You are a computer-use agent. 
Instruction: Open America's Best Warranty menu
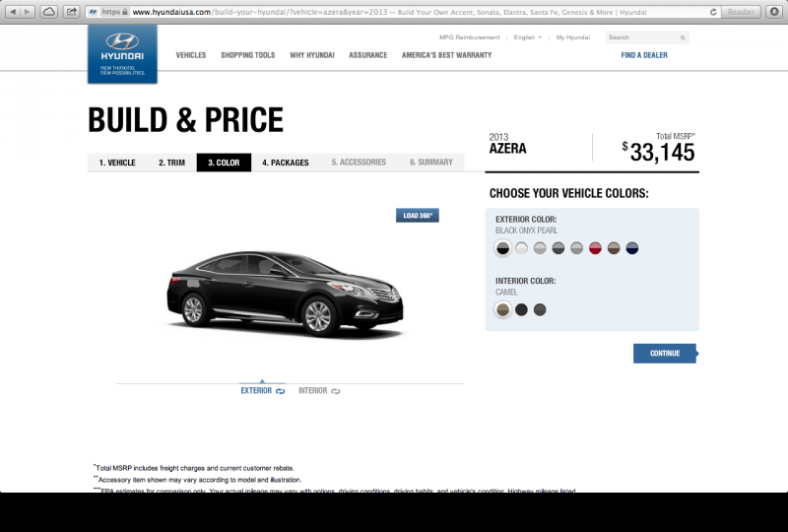pos(447,55)
